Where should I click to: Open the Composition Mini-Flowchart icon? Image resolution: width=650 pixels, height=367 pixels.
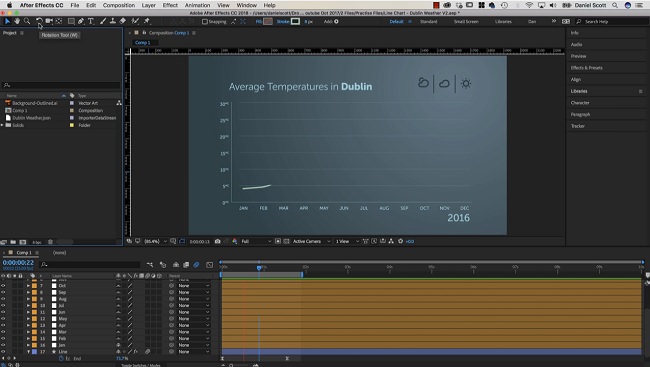(x=150, y=265)
